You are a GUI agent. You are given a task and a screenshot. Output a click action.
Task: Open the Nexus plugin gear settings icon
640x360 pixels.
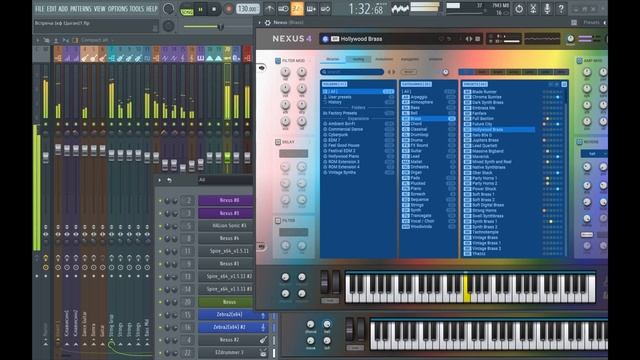(x=268, y=22)
